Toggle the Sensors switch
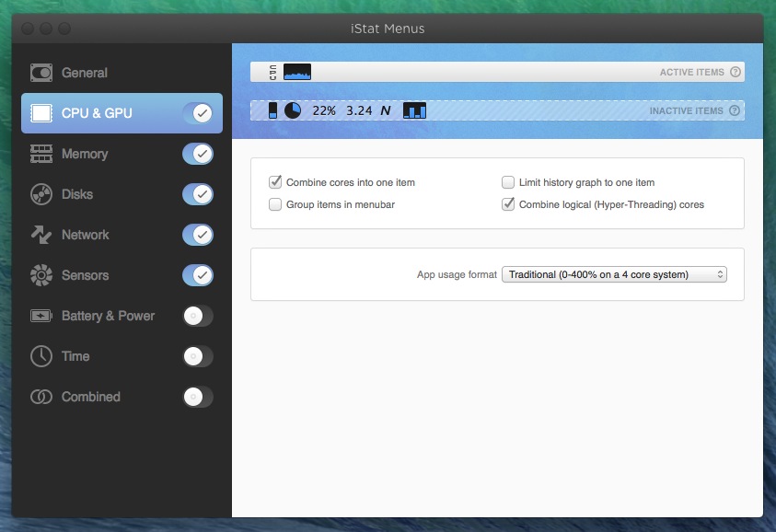 (x=198, y=275)
